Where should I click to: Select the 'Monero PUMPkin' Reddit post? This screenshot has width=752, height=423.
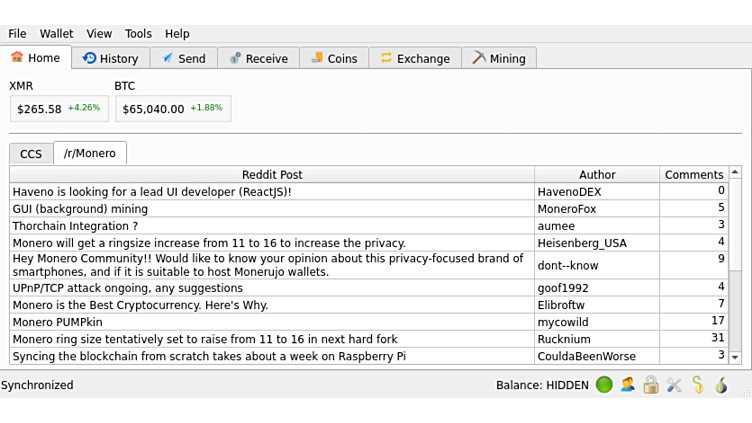click(272, 322)
